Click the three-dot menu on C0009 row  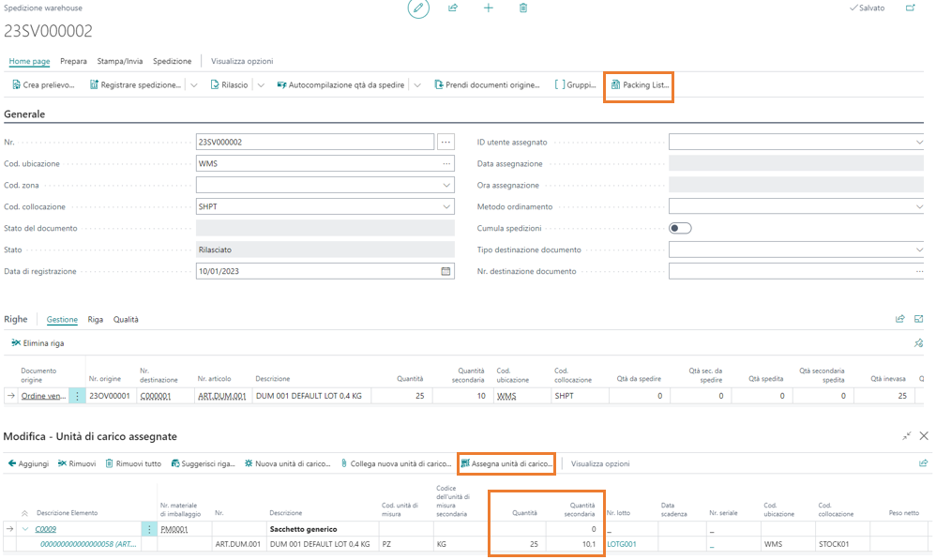coord(148,529)
